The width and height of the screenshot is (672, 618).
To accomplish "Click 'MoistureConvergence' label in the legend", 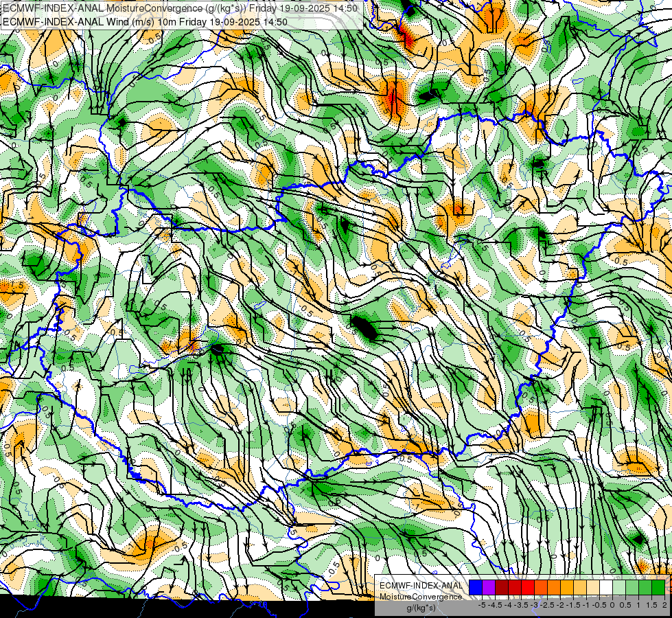I will (421, 597).
